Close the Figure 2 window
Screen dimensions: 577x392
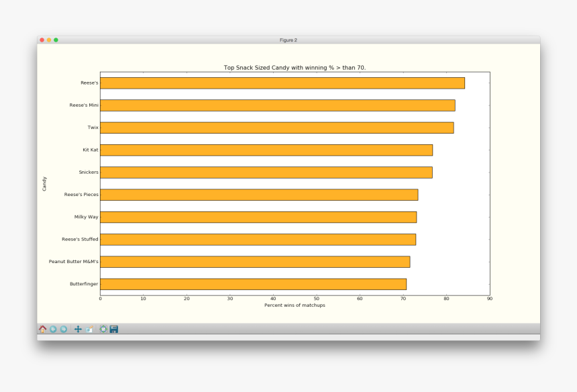point(42,40)
